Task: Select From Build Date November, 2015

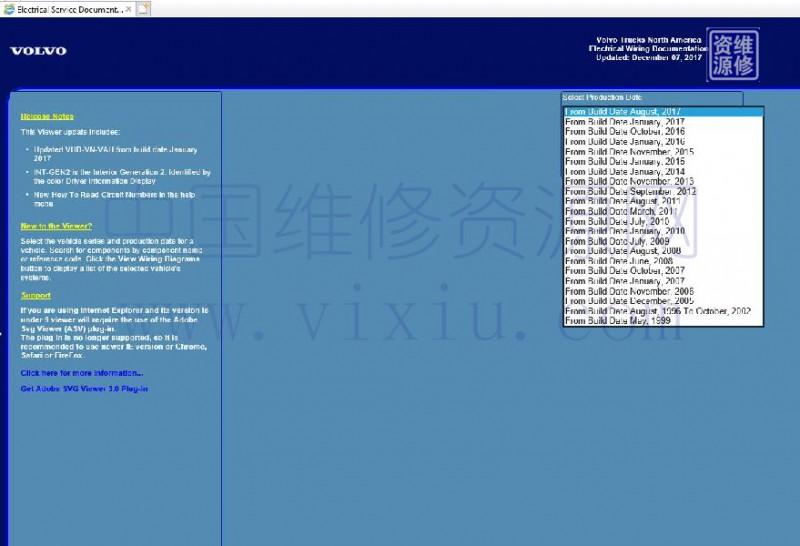Action: (x=663, y=152)
